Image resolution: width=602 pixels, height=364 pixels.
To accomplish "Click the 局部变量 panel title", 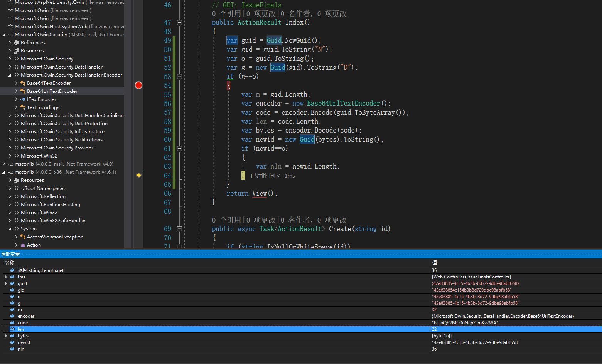I will point(10,254).
